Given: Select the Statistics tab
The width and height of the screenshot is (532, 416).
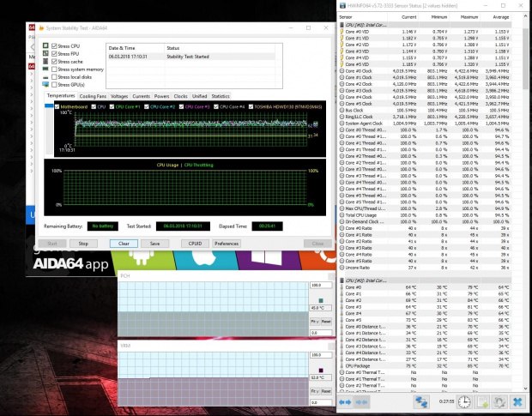Looking at the screenshot, I should click(221, 96).
